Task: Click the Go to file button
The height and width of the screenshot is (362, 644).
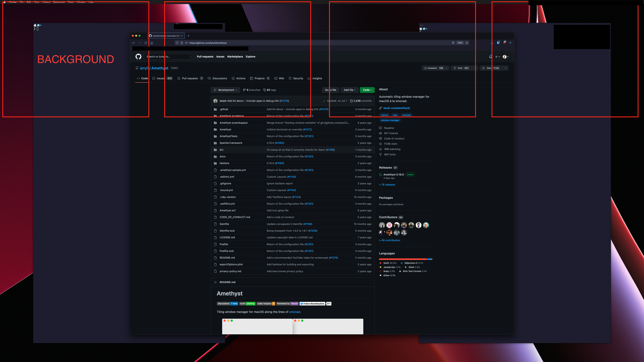Action: [331, 90]
